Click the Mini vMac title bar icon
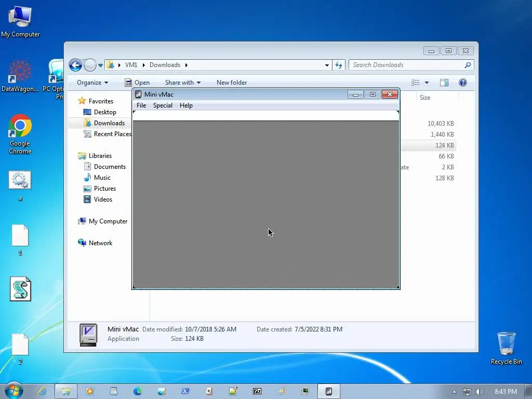 click(138, 95)
